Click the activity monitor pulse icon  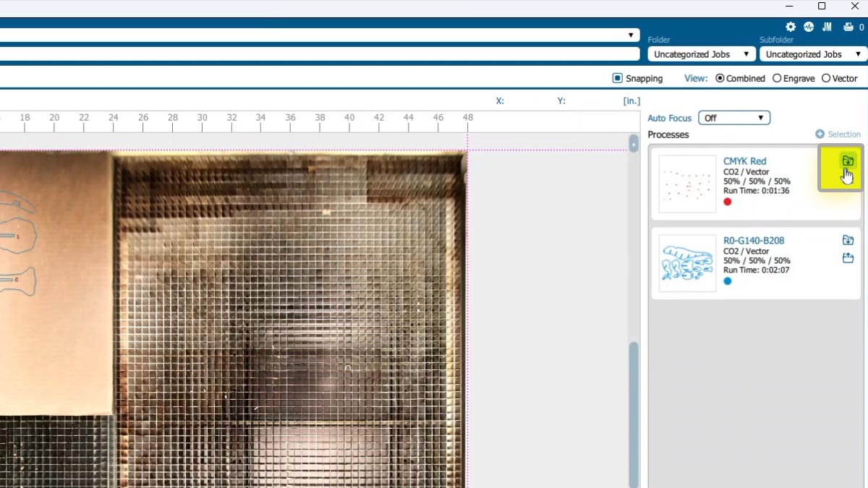click(x=809, y=27)
